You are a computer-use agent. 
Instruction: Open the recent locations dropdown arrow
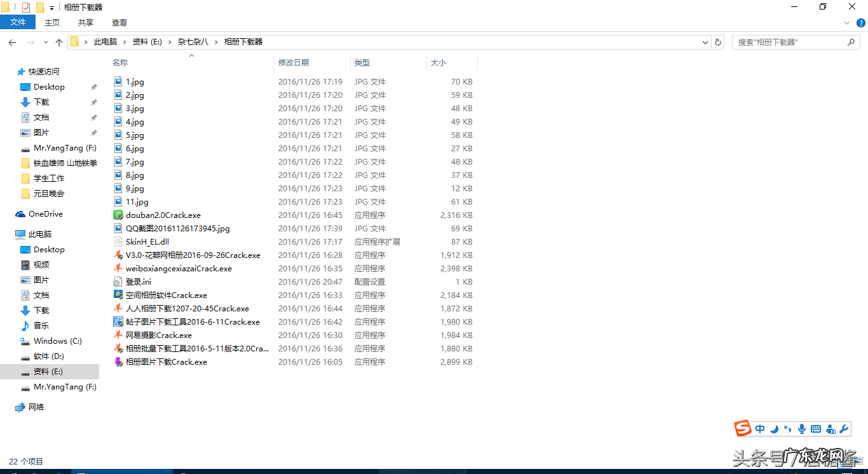point(46,42)
